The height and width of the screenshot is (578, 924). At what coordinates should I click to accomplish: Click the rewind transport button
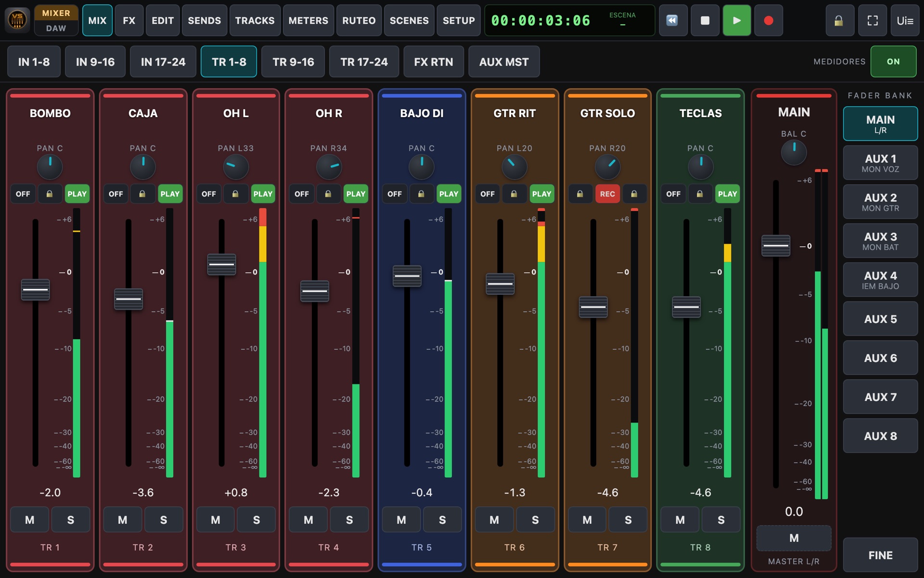(672, 20)
